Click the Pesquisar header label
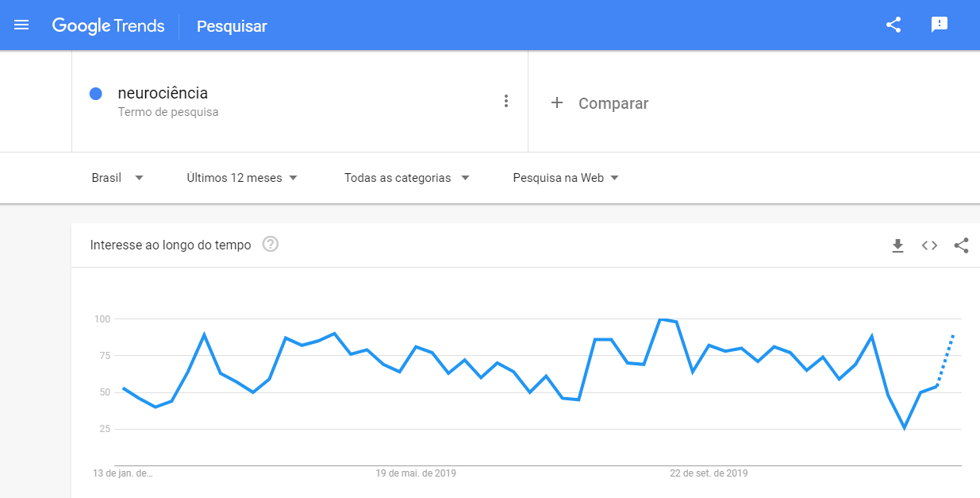The height and width of the screenshot is (498, 980). coord(232,26)
